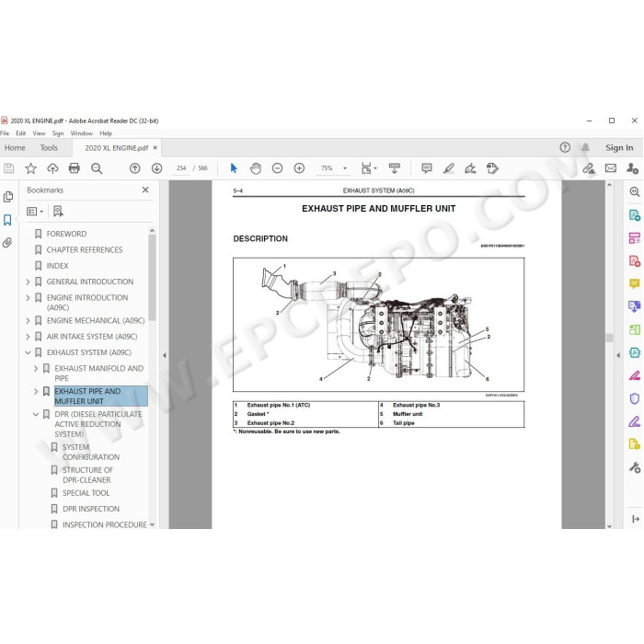Screen dimensions: 644x644
Task: Open the Comment tool in right pane
Action: click(x=635, y=283)
